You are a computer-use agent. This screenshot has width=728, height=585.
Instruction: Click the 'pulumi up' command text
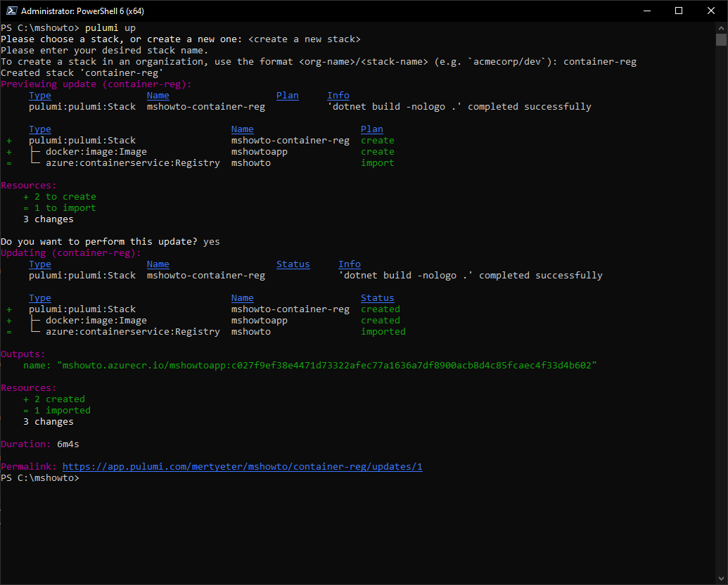110,28
